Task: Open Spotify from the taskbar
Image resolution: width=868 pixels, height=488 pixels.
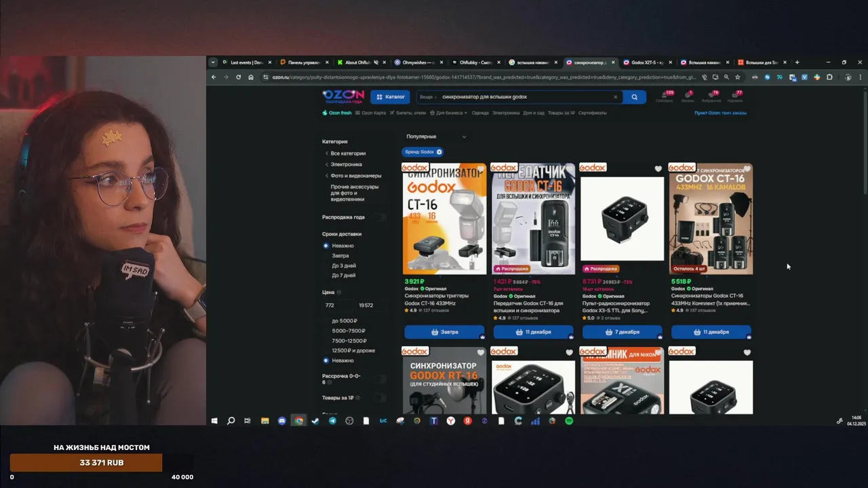Action: coord(569,421)
